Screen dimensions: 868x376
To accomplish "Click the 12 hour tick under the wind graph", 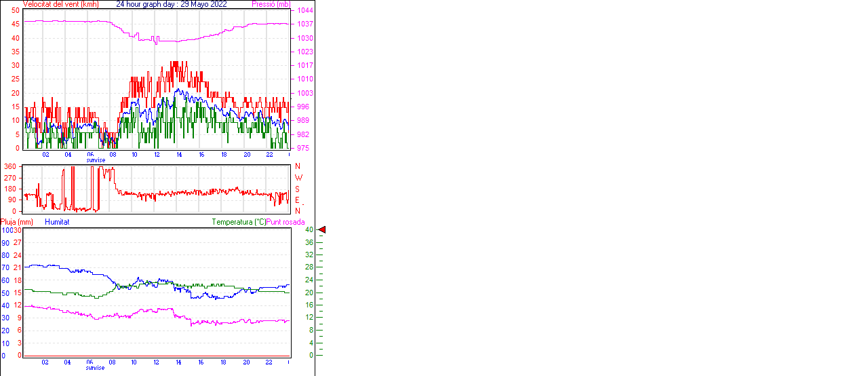I will [x=157, y=155].
